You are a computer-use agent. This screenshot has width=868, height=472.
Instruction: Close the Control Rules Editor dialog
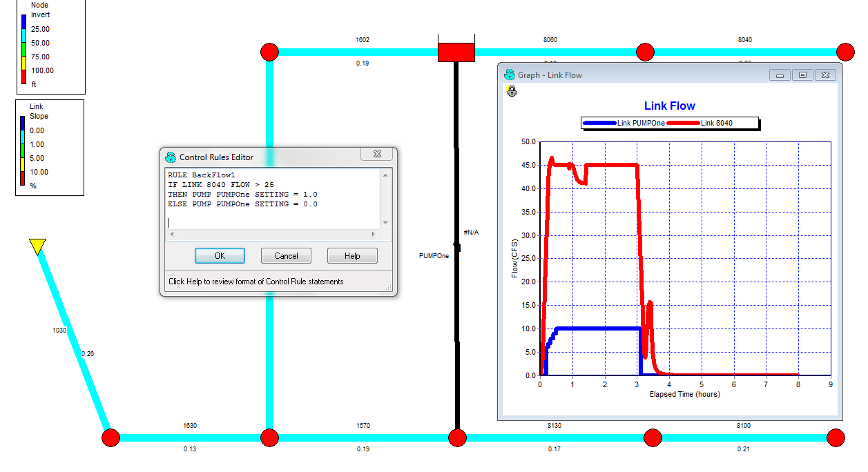click(x=377, y=155)
